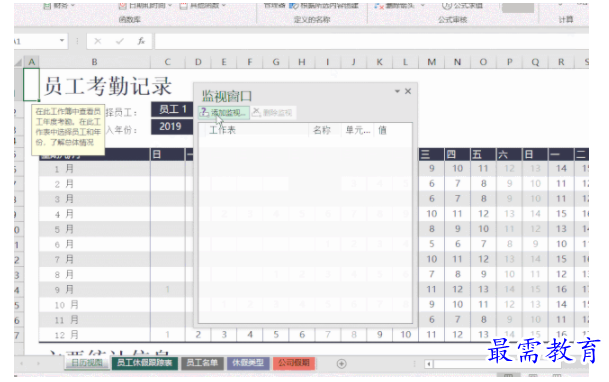Select column D header

pos(198,62)
